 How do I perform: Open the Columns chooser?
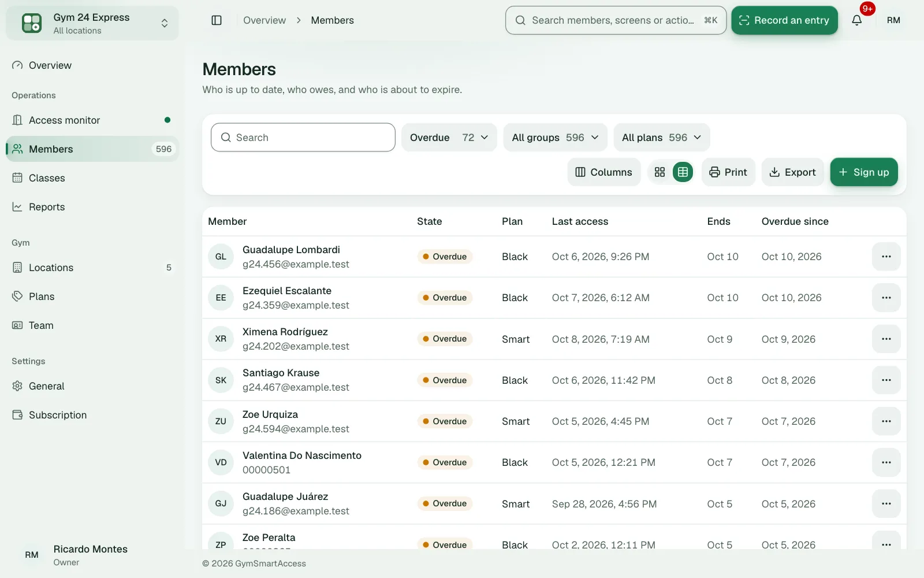coord(604,172)
